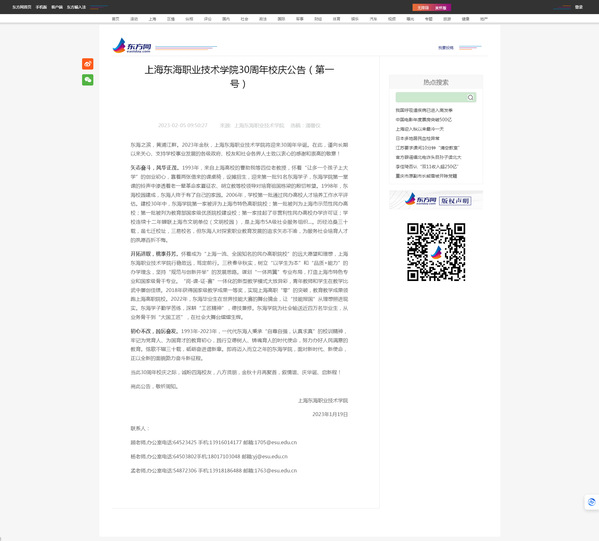Open the 健康 navigation item

pyautogui.click(x=465, y=19)
